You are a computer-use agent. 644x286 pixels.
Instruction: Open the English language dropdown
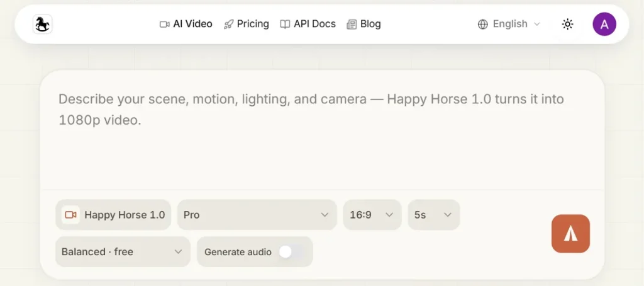pos(509,25)
